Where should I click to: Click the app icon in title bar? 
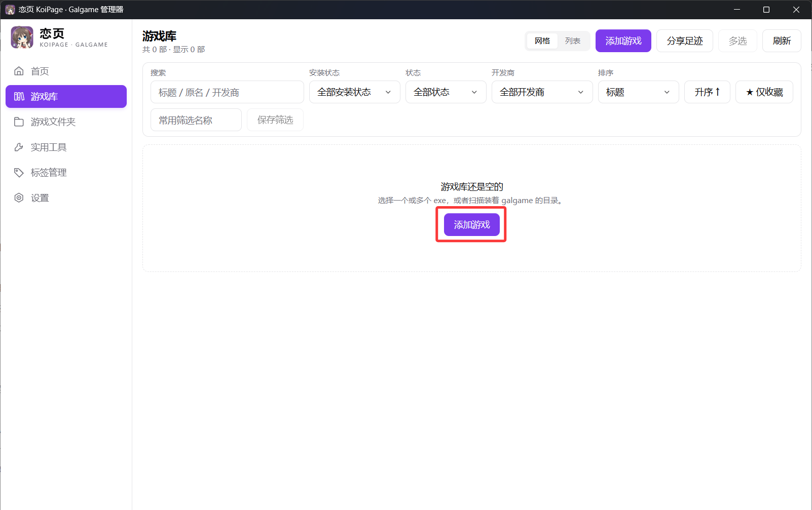(x=10, y=10)
